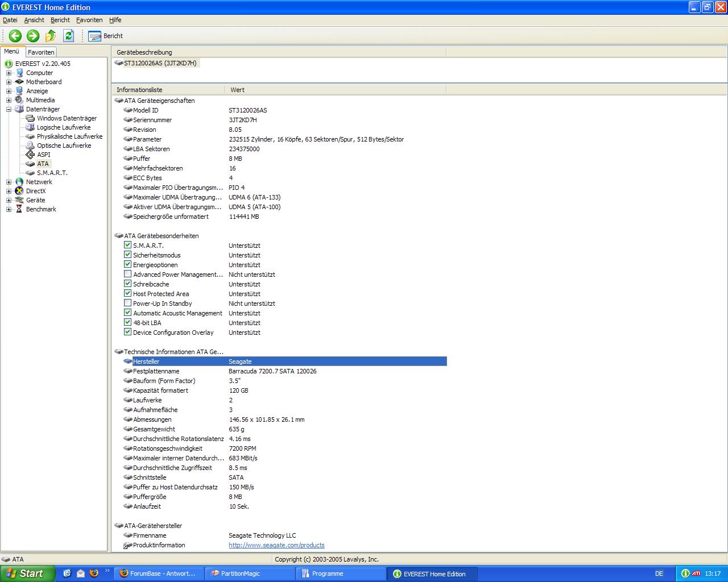Expand the Benchmark tree node

pos(9,209)
